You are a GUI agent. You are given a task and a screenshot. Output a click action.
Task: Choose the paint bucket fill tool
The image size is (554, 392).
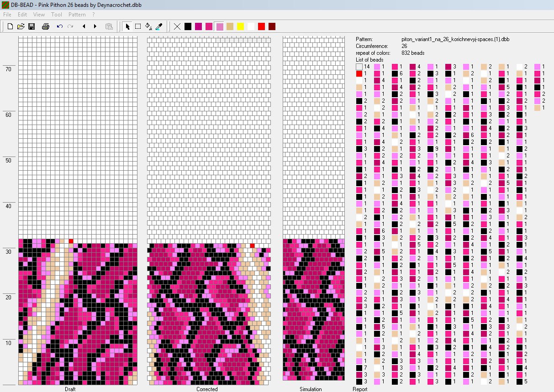tap(148, 26)
